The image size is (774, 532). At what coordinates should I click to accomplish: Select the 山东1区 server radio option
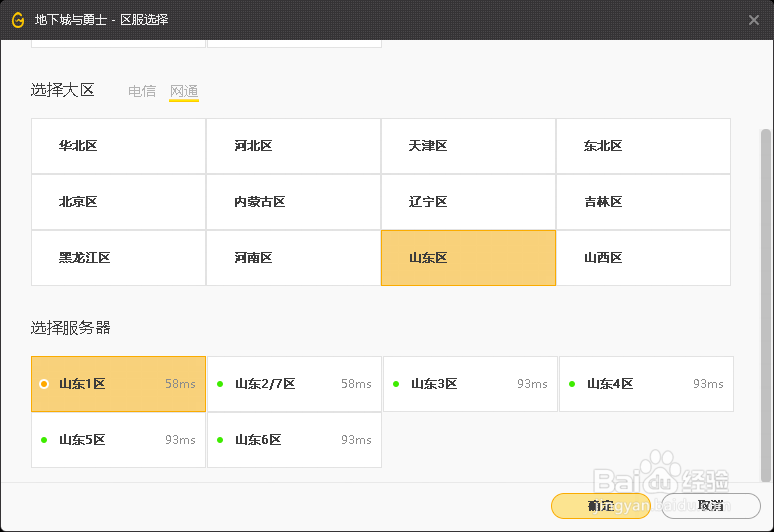click(44, 384)
